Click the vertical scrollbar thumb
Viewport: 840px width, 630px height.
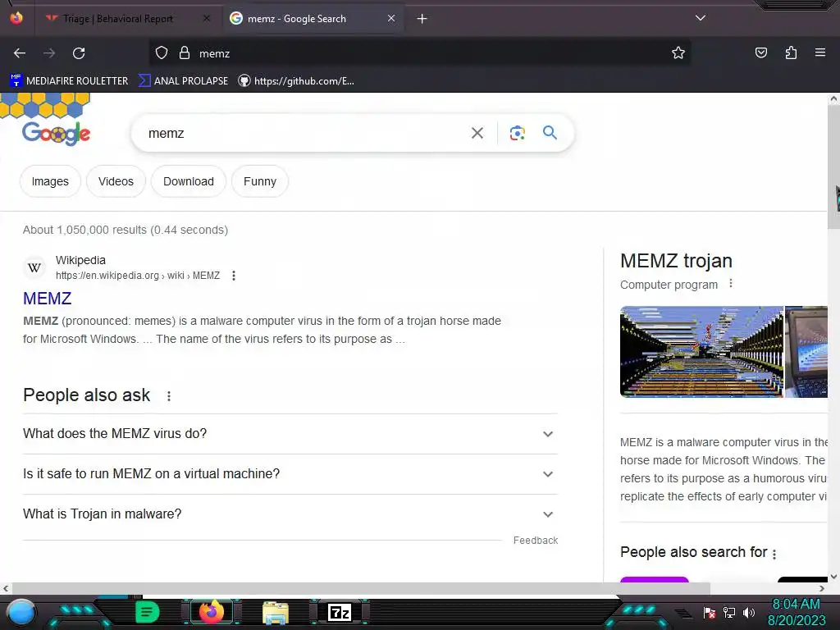(x=833, y=166)
